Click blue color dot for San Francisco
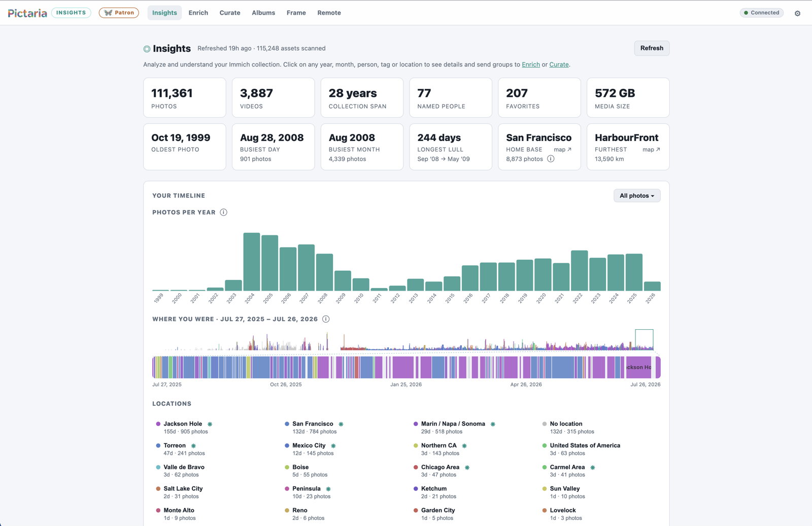The width and height of the screenshot is (812, 526). click(x=287, y=424)
